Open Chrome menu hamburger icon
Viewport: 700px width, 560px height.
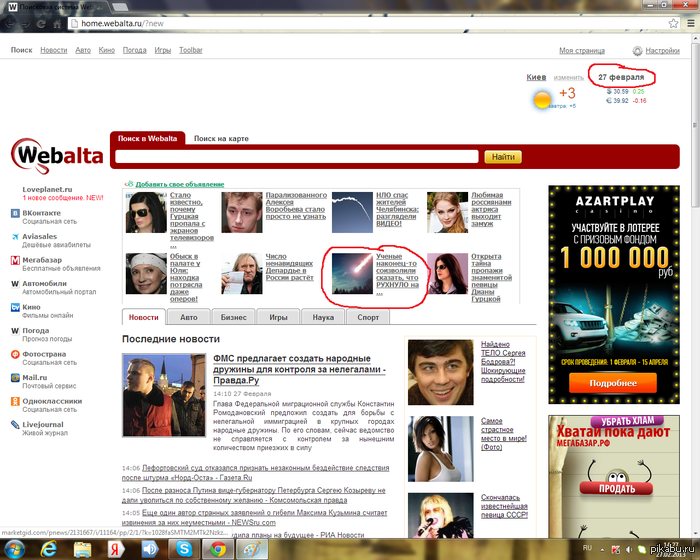click(x=691, y=23)
